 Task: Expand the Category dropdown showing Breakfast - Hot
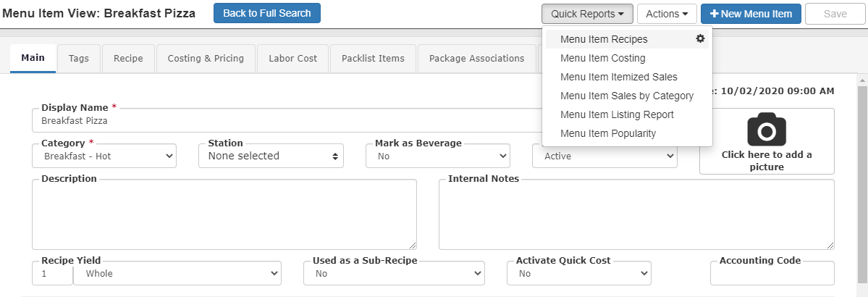(105, 156)
